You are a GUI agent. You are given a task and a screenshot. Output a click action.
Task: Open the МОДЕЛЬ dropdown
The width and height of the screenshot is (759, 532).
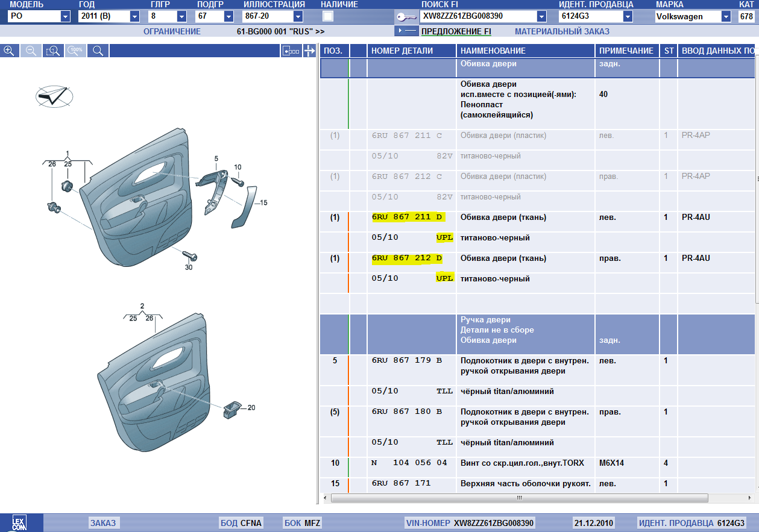point(65,17)
